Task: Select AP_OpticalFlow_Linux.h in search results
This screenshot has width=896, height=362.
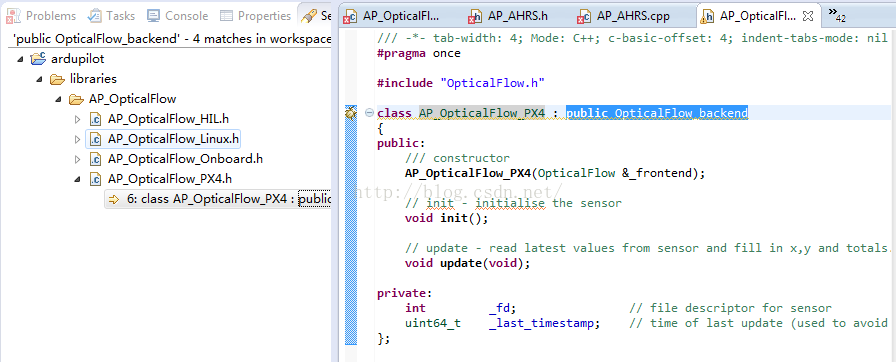Action: click(x=174, y=139)
